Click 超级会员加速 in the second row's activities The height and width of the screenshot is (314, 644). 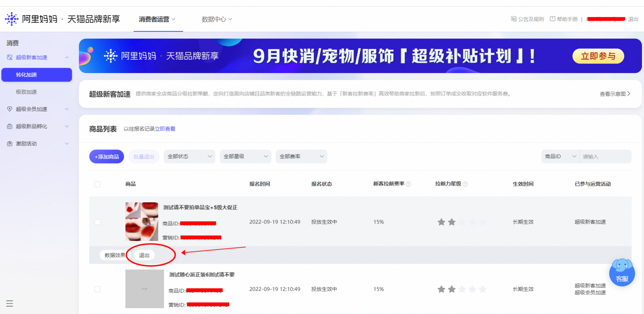(x=590, y=293)
